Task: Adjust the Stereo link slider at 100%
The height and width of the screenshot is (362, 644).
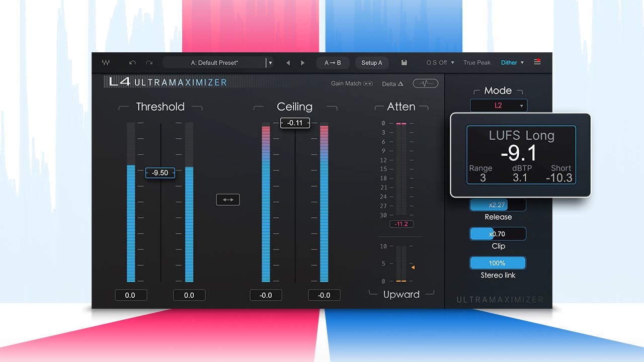Action: pos(497,263)
